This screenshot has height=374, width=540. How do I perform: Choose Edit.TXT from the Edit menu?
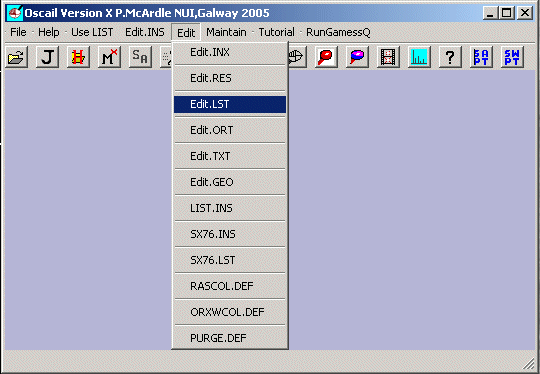[230, 156]
